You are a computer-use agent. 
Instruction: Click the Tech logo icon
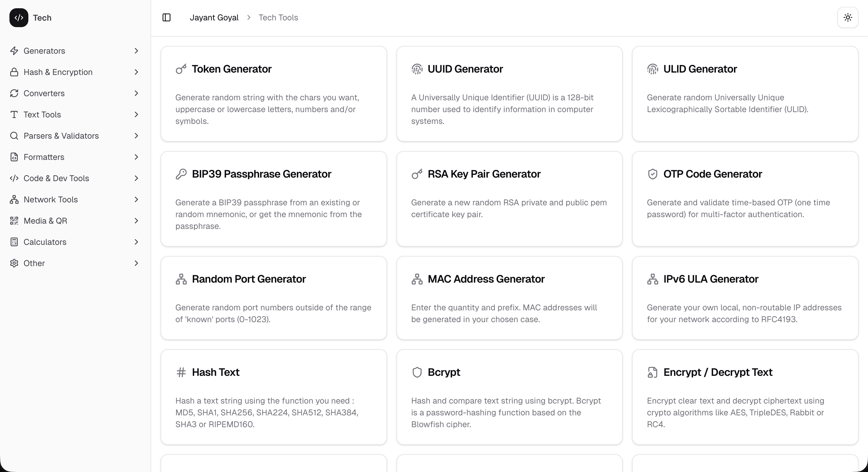pyautogui.click(x=19, y=18)
